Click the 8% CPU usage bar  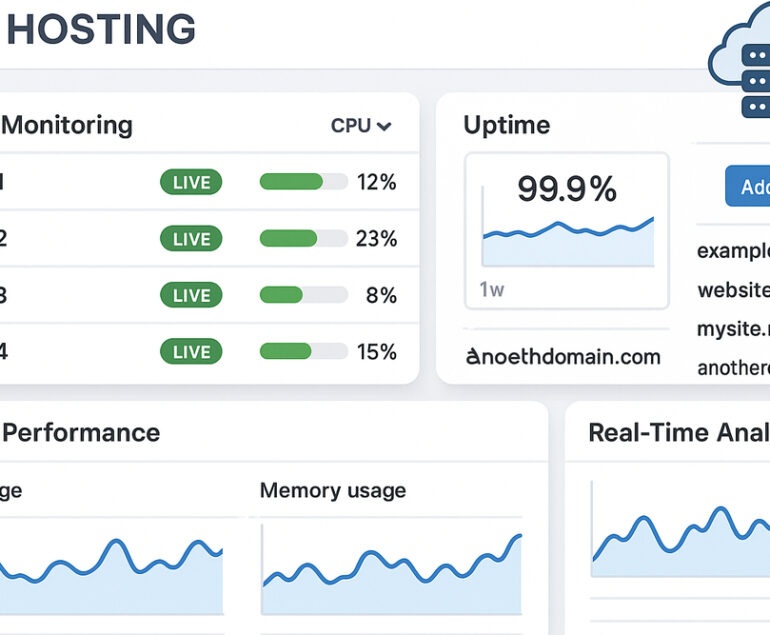tap(303, 295)
